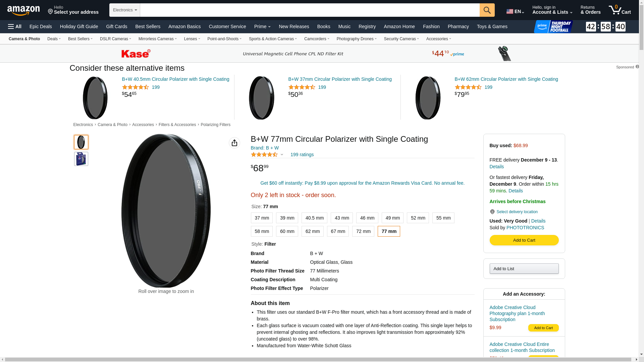Open the 199 ratings link
Image resolution: width=644 pixels, height=362 pixels.
tap(302, 155)
